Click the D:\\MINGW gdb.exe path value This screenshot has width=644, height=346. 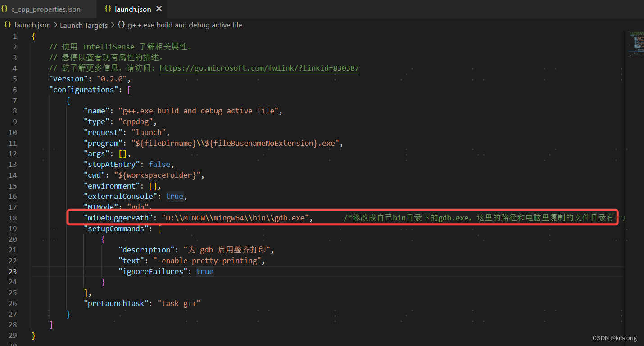coord(235,218)
